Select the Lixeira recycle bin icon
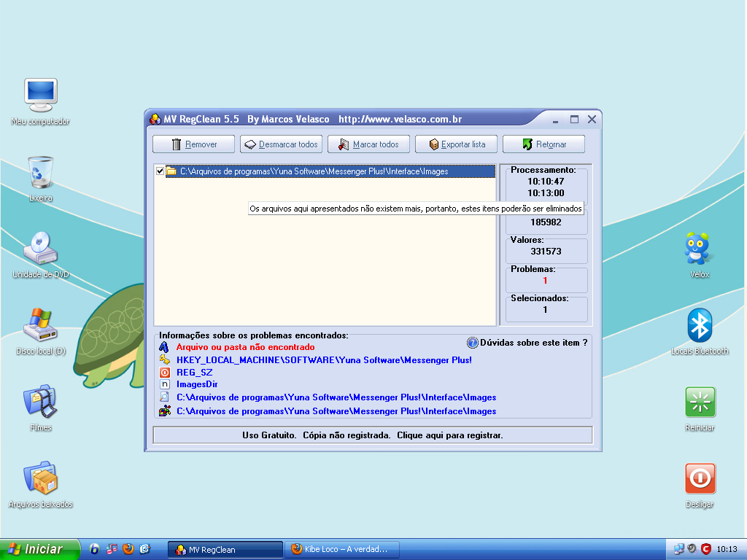This screenshot has height=560, width=747. [41, 178]
